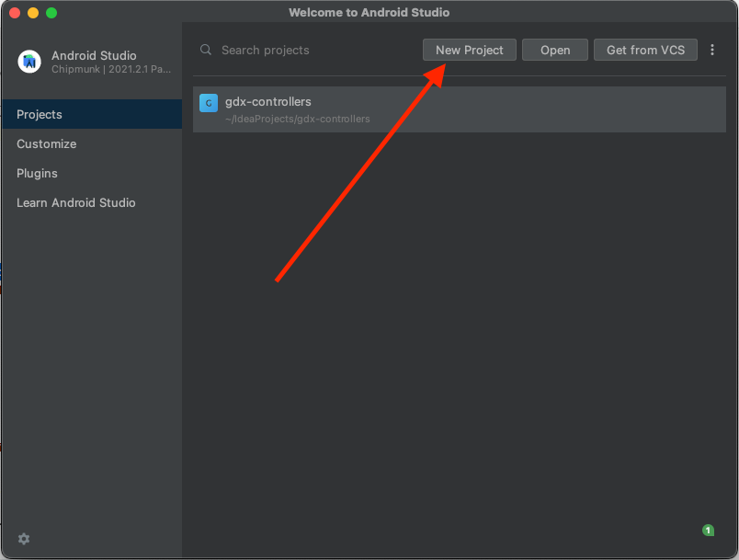Viewport: 739px width, 560px height.
Task: Switch to the Customize tab
Action: [92, 143]
